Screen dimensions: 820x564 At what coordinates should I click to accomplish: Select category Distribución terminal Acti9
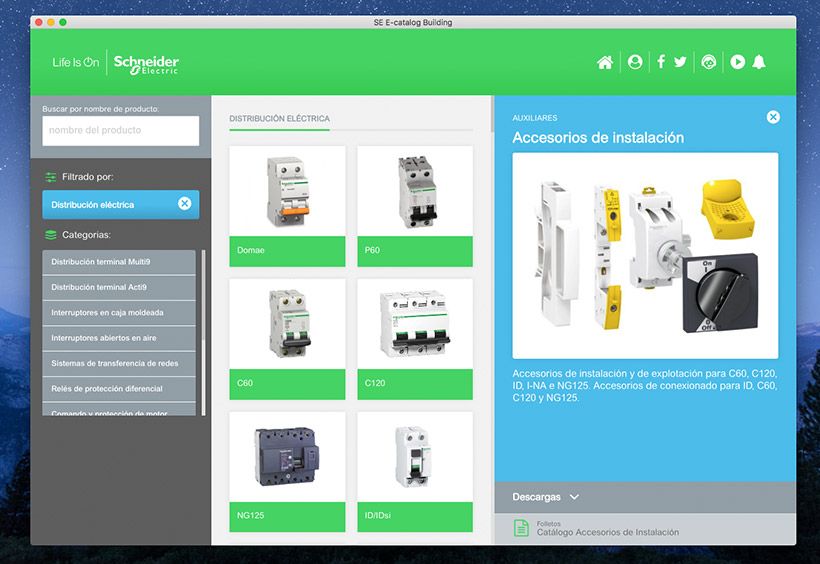[x=119, y=287]
